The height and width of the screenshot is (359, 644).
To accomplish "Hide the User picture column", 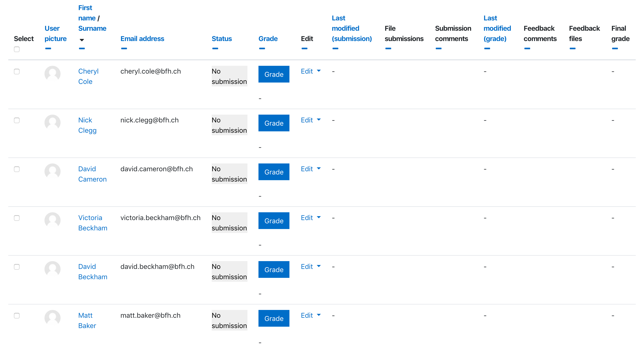I will tap(48, 48).
